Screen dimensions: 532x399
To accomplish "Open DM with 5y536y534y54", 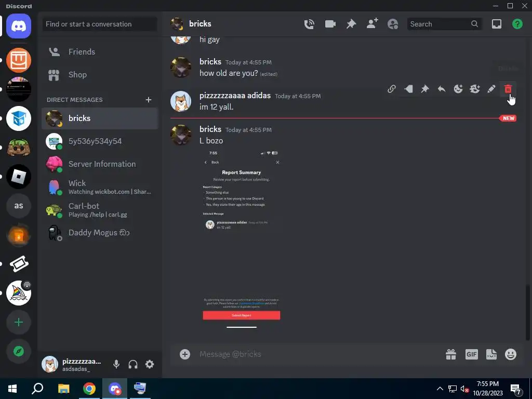I will (100, 141).
